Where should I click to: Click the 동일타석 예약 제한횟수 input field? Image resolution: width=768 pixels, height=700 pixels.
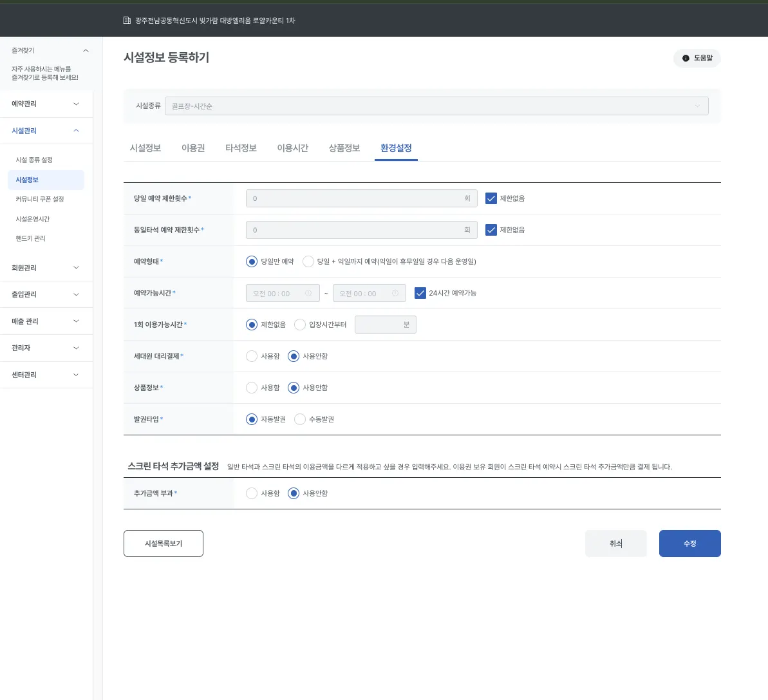[x=362, y=230]
